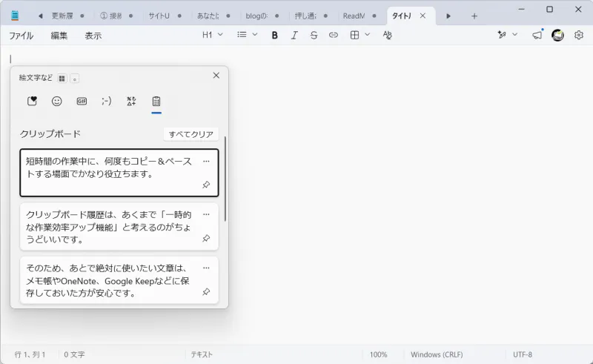Viewport: 593px width, 364px height.
Task: Open the announcements megaphone icon
Action: [537, 35]
